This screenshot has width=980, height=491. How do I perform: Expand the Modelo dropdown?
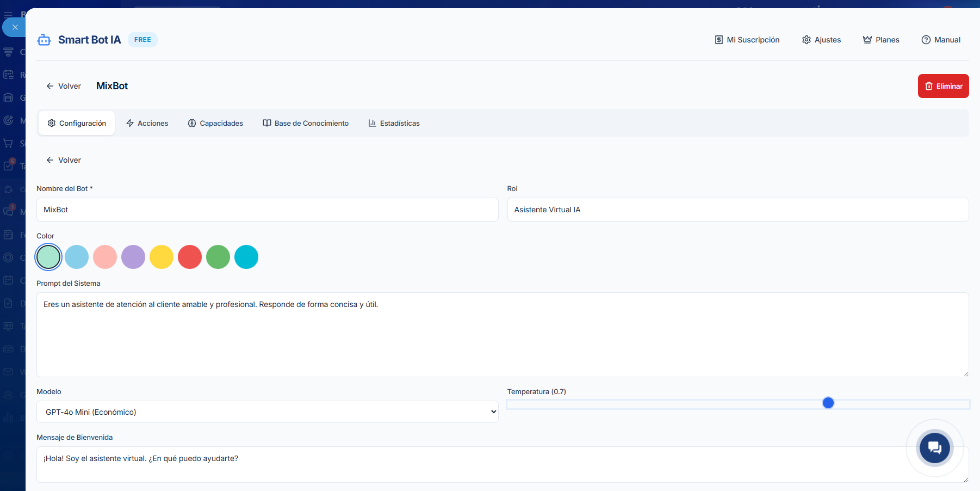[x=267, y=412]
